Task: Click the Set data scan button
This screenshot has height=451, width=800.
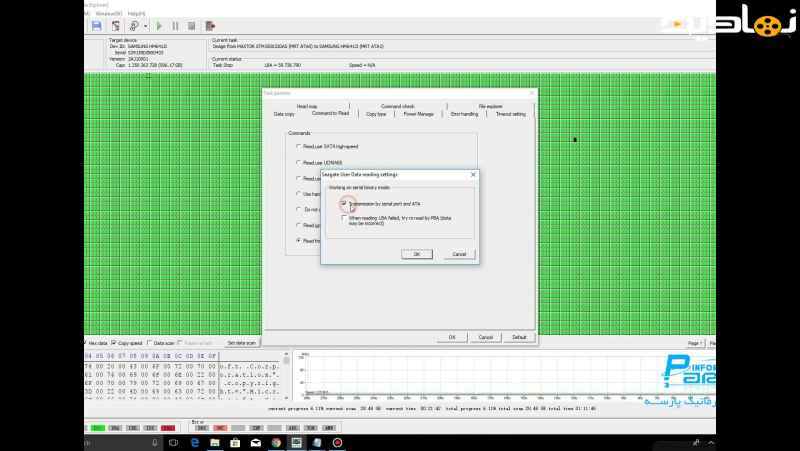Action: 241,343
